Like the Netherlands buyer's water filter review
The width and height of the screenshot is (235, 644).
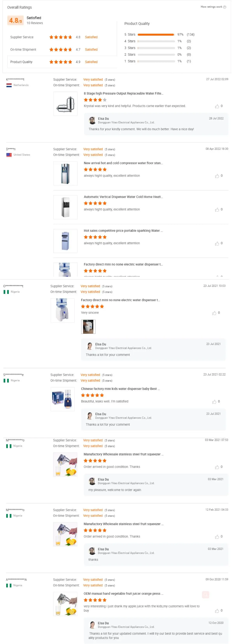pyautogui.click(x=217, y=106)
